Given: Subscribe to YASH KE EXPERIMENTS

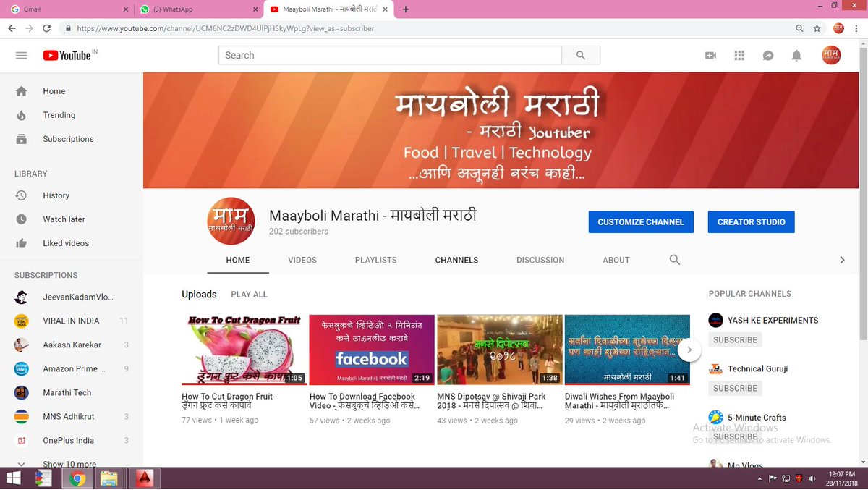Looking at the screenshot, I should tap(735, 339).
